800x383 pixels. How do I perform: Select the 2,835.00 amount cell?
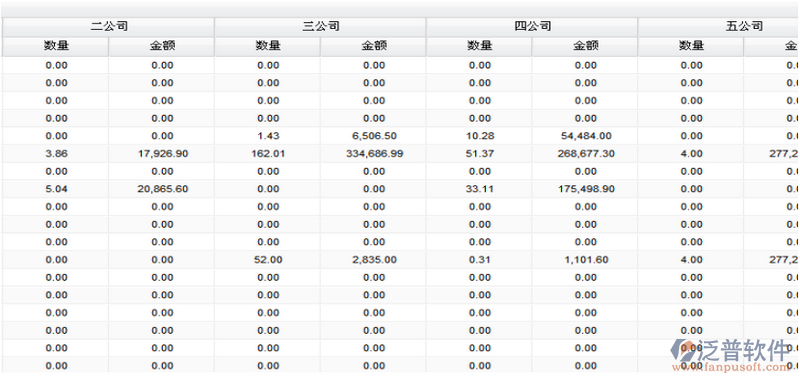point(373,260)
